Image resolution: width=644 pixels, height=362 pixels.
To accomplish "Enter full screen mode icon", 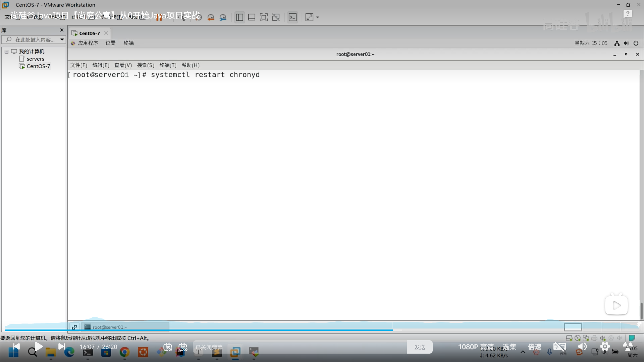I will click(x=264, y=17).
